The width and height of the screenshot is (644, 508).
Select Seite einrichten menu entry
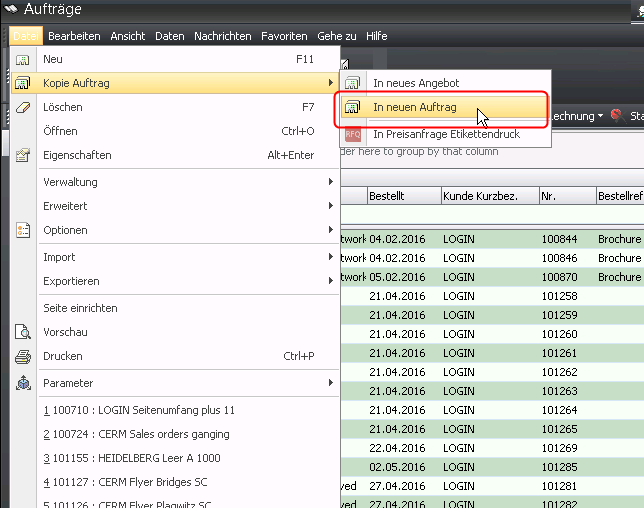point(80,308)
